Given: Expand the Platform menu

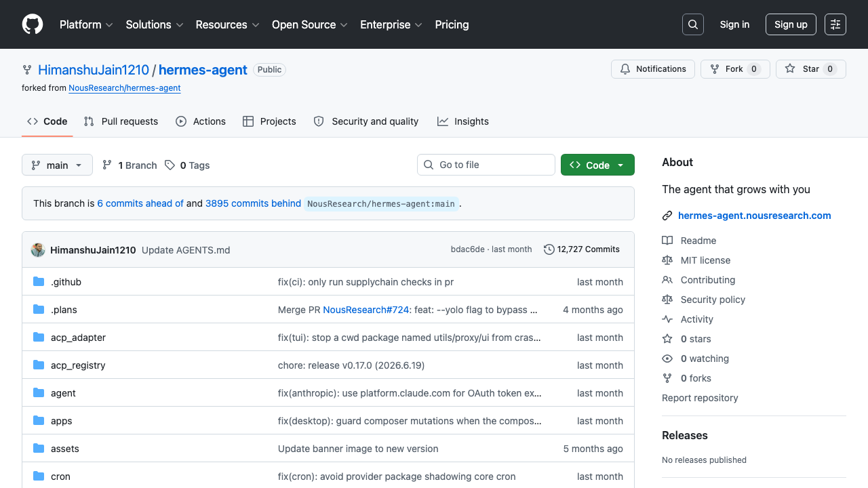Looking at the screenshot, I should click(x=87, y=24).
